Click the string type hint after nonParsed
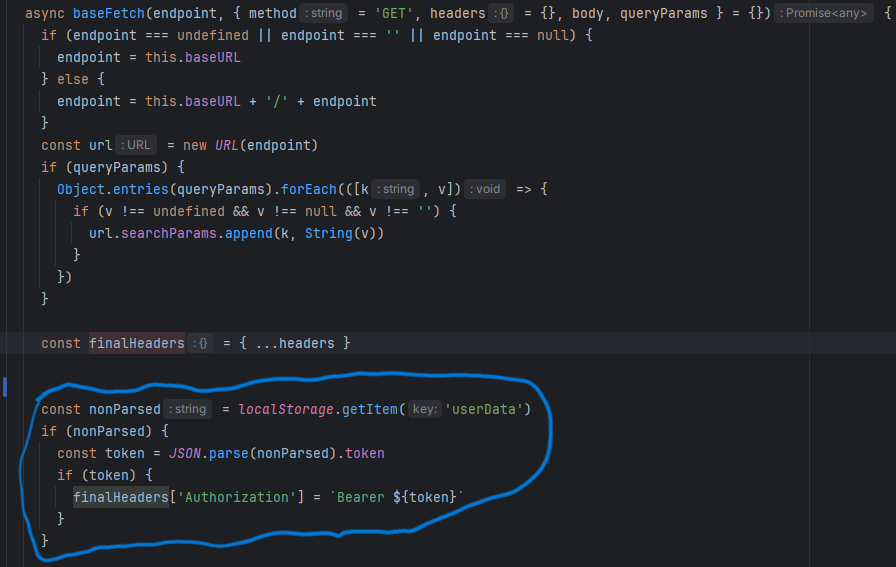The height and width of the screenshot is (567, 896). [187, 409]
